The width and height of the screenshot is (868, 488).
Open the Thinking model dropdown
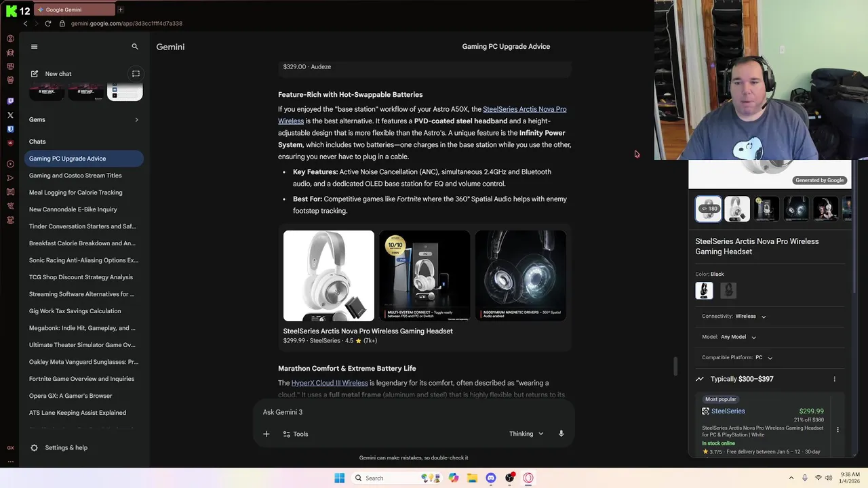point(527,434)
